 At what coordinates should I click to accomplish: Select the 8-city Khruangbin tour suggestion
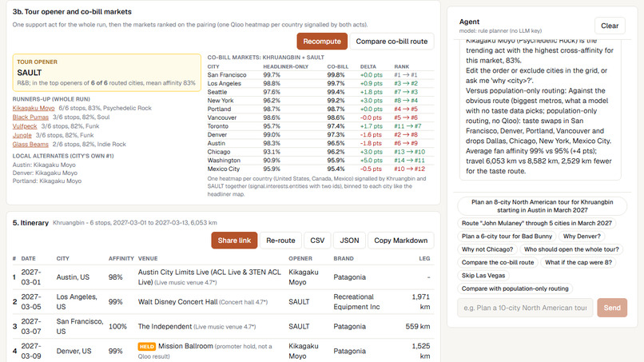tap(543, 206)
